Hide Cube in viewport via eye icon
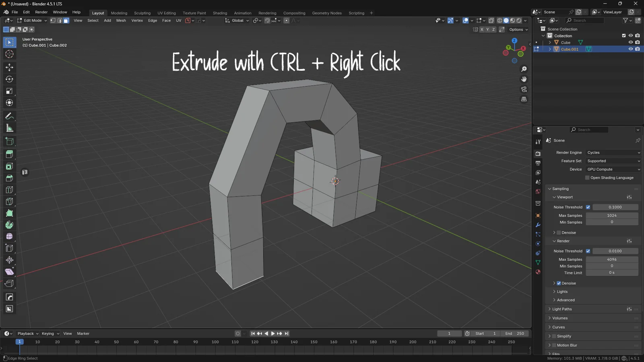This screenshot has width=644, height=362. click(x=631, y=42)
